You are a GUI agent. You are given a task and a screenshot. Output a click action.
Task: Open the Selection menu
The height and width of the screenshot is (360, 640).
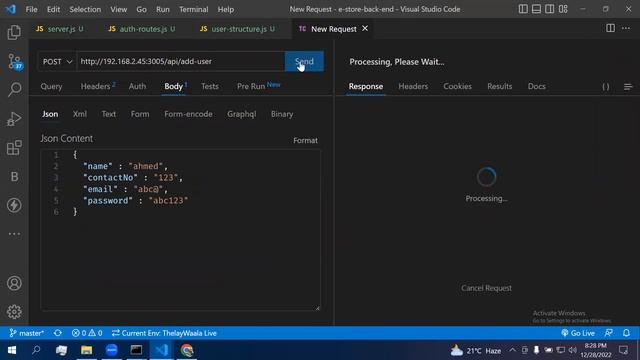pyautogui.click(x=85, y=9)
